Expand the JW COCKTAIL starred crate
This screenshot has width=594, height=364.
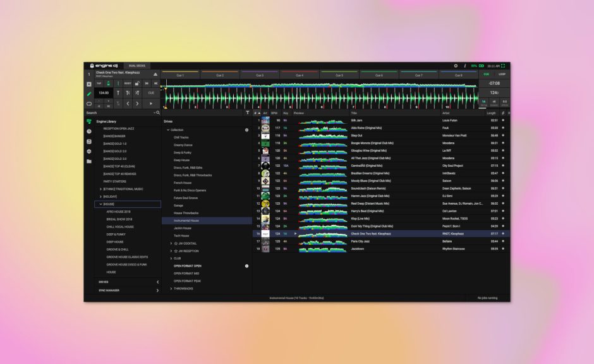[x=171, y=243]
